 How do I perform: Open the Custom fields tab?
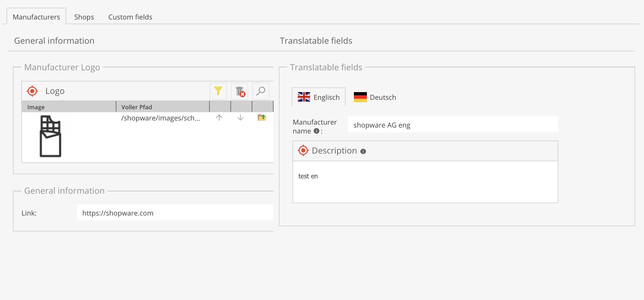click(130, 17)
